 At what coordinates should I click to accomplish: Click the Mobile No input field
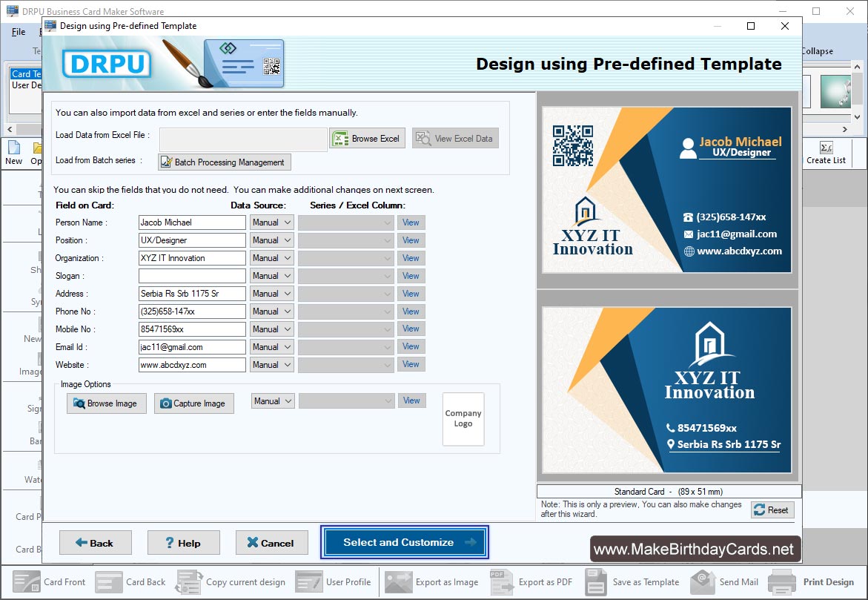pos(192,329)
